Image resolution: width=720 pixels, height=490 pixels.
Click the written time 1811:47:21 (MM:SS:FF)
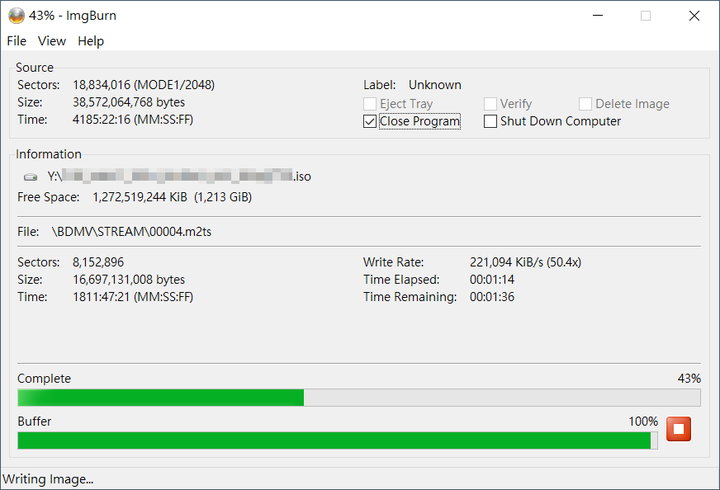(x=133, y=297)
